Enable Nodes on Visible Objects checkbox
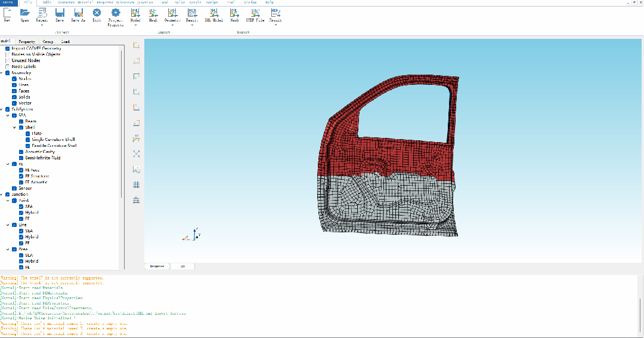The width and height of the screenshot is (644, 338). [7, 54]
